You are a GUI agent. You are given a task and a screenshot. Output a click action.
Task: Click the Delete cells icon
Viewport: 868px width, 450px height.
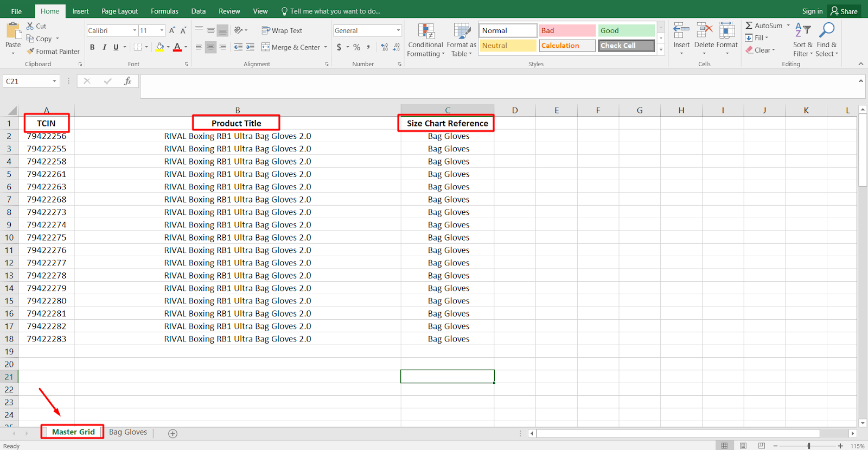click(x=704, y=31)
